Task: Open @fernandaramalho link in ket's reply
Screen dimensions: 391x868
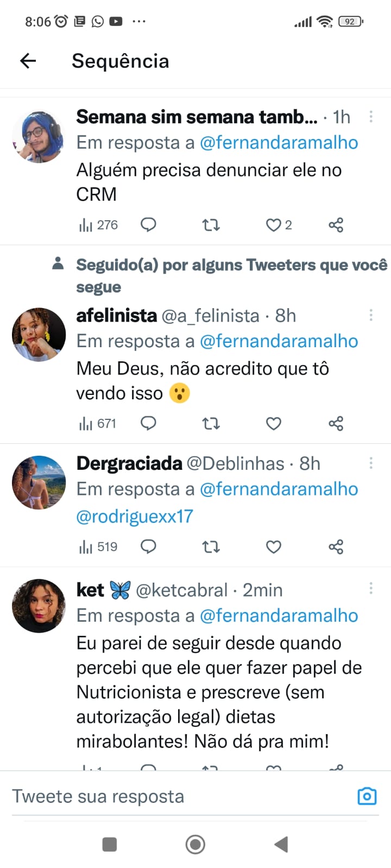Action: tap(279, 616)
